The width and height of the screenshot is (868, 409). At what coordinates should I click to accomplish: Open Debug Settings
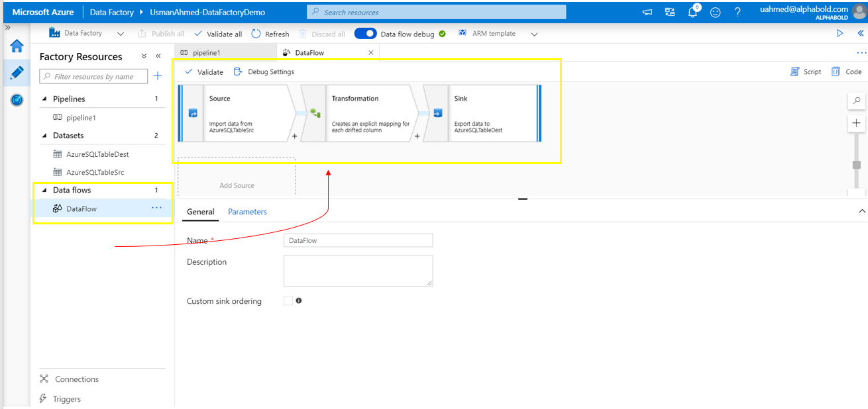tap(264, 71)
